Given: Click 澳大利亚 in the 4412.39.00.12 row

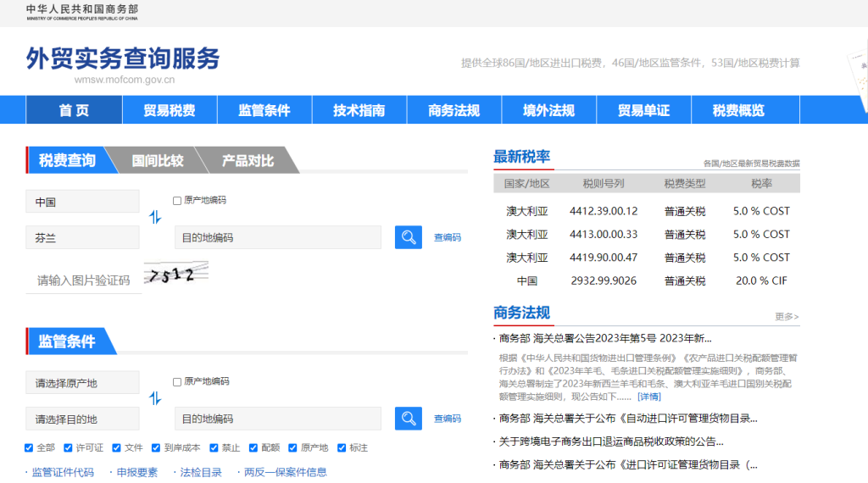Looking at the screenshot, I should tap(527, 211).
